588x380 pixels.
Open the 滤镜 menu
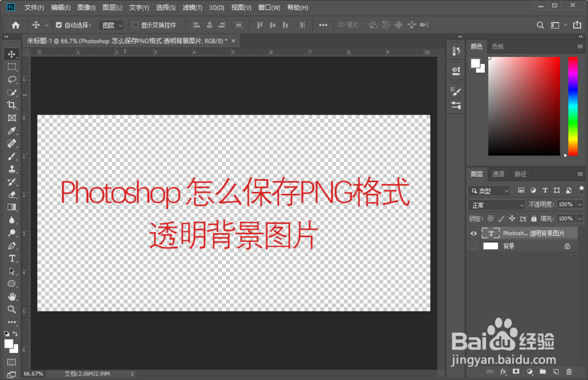click(191, 7)
